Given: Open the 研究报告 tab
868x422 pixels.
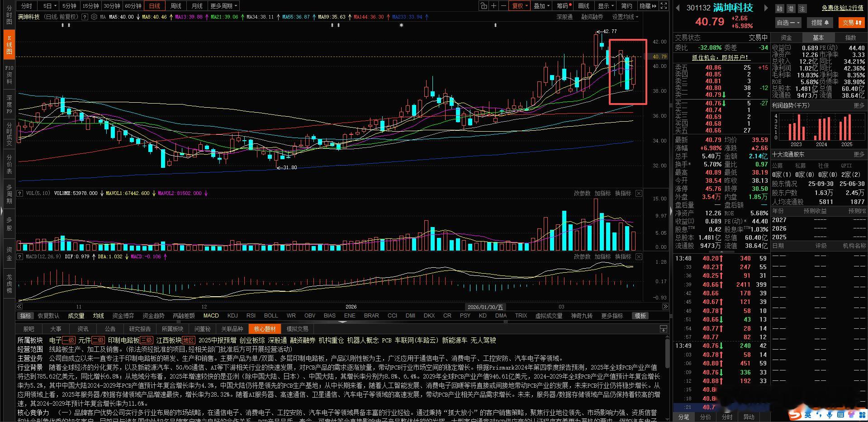Looking at the screenshot, I should click(x=140, y=329).
